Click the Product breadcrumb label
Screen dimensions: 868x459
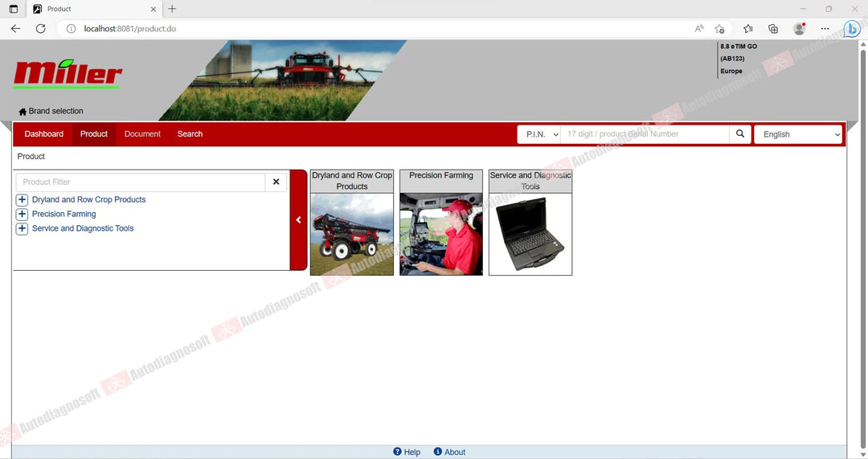[x=31, y=157]
